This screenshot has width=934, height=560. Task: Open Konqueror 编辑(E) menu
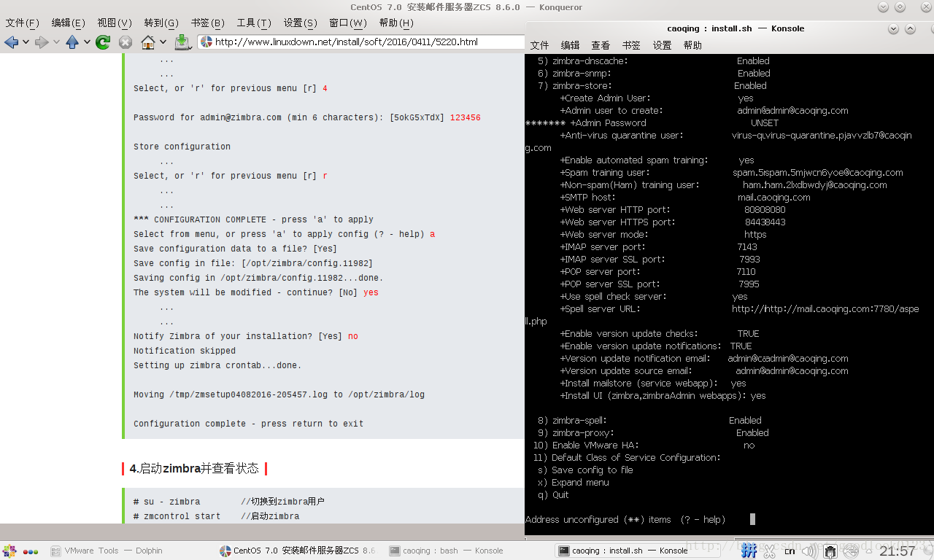click(69, 23)
